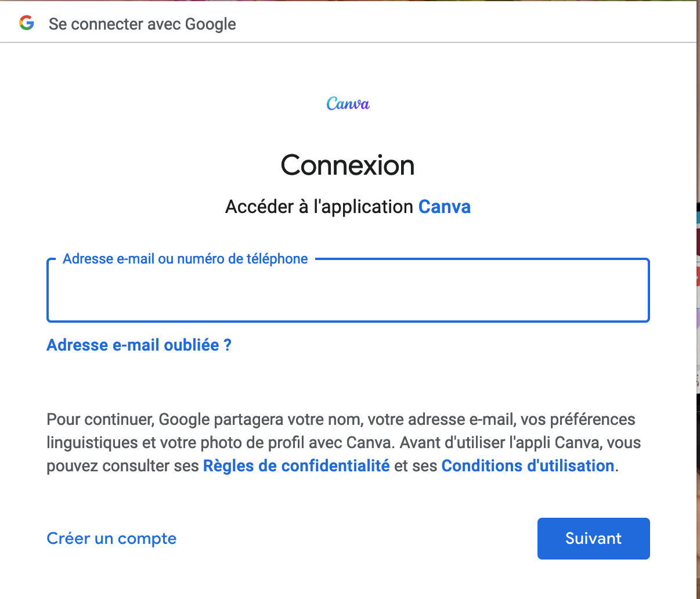Focus the email or phone number field
The height and width of the screenshot is (599, 700).
pyautogui.click(x=348, y=290)
